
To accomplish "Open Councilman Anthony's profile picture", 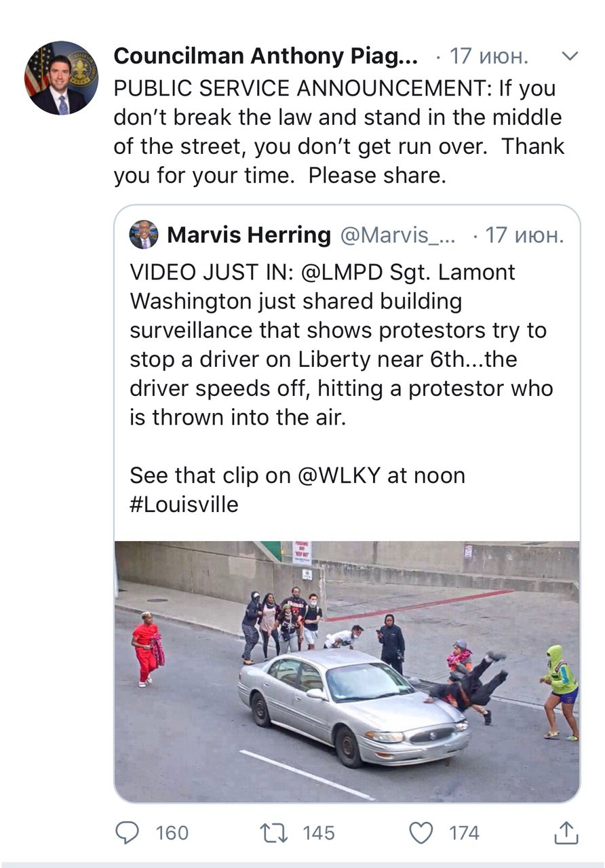I will [61, 78].
